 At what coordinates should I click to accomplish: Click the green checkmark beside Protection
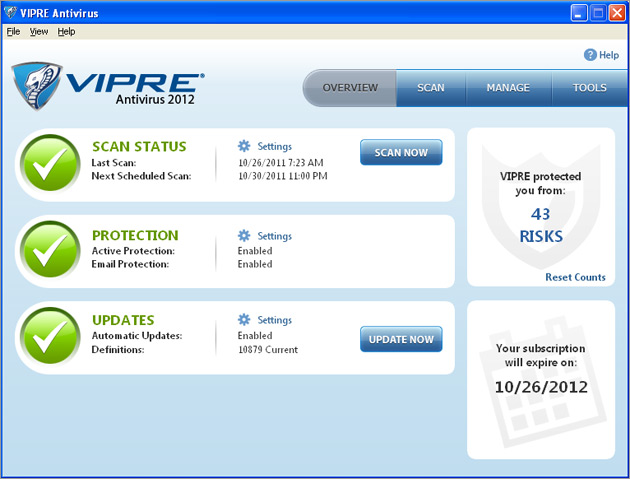click(x=50, y=251)
